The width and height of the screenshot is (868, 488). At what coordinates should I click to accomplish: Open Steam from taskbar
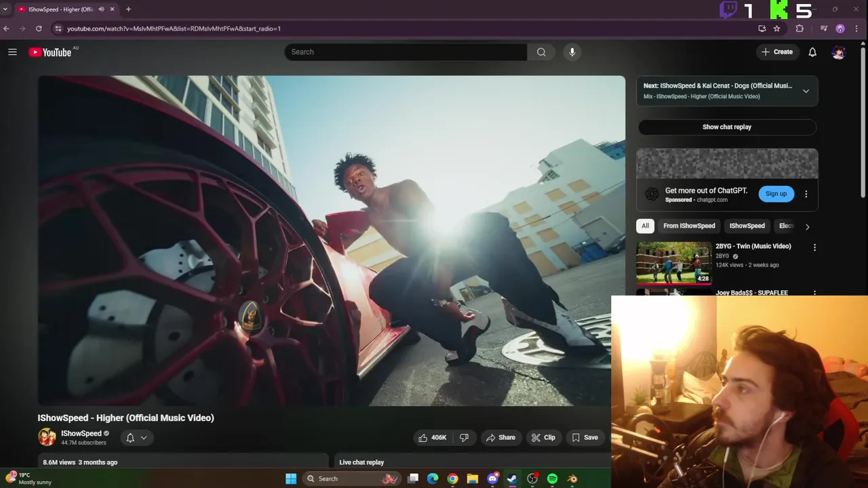click(512, 479)
